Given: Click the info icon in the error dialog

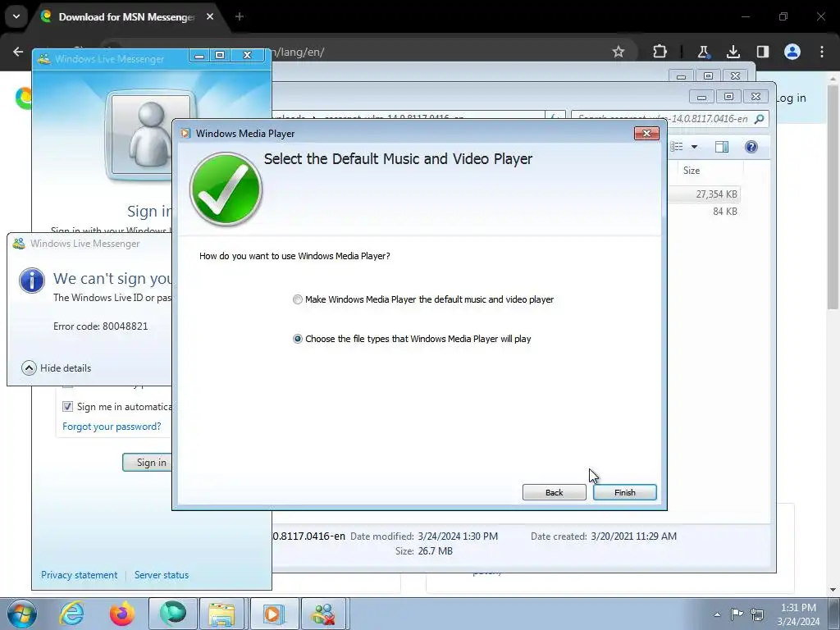Looking at the screenshot, I should pyautogui.click(x=32, y=281).
